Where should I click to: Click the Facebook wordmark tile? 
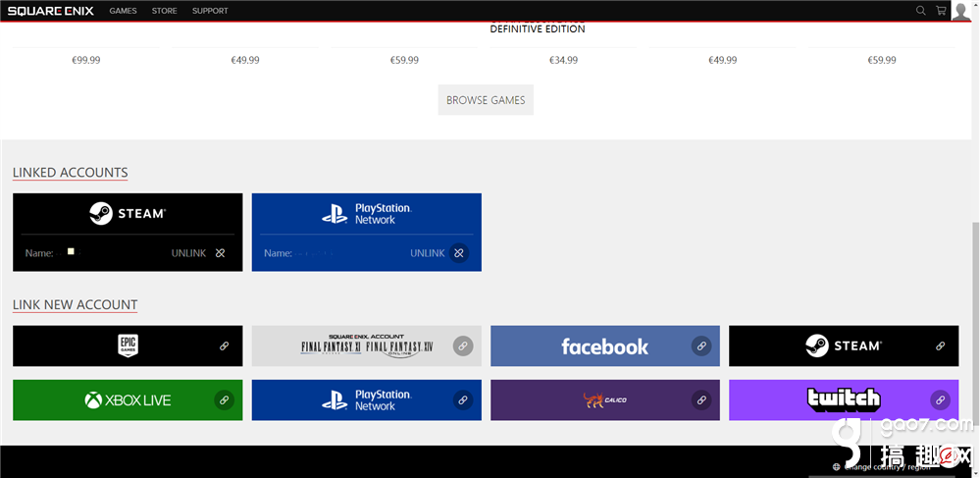pos(604,346)
